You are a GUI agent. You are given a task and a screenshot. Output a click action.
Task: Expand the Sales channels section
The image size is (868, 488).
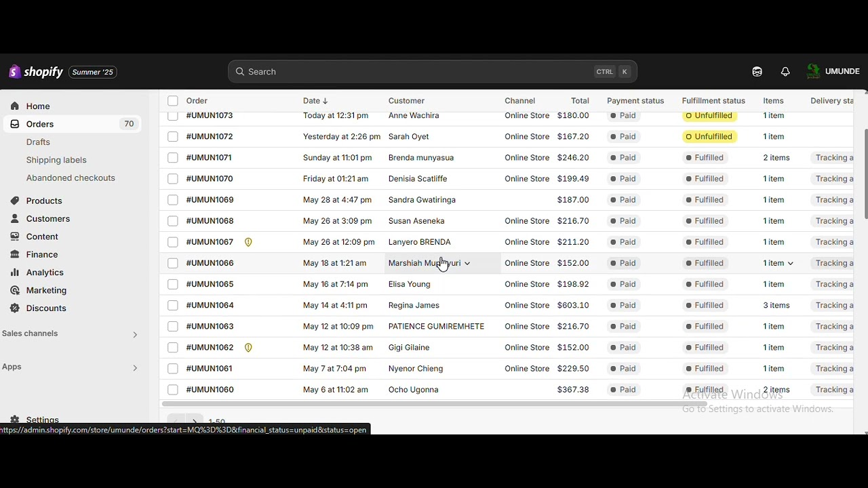pyautogui.click(x=135, y=334)
